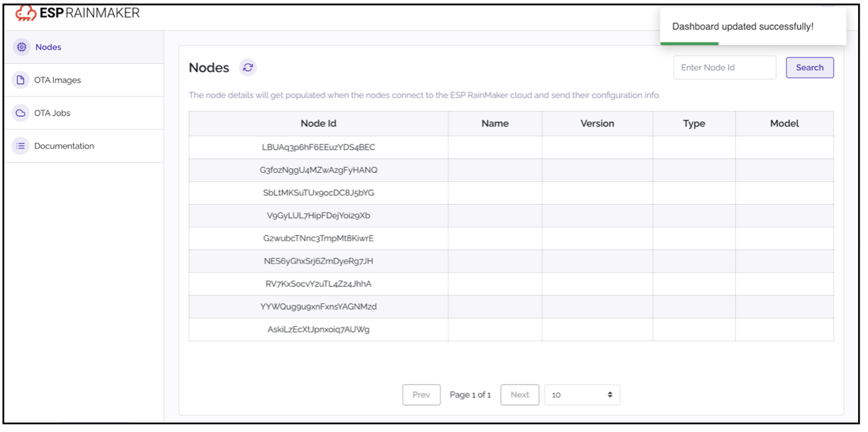This screenshot has width=868, height=432.
Task: Click the Model column header
Action: click(784, 124)
